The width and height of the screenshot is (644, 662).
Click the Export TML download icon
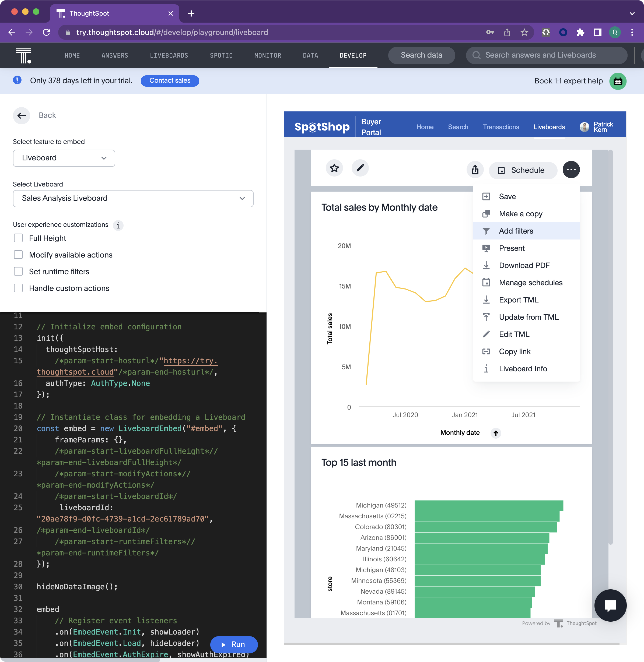486,300
